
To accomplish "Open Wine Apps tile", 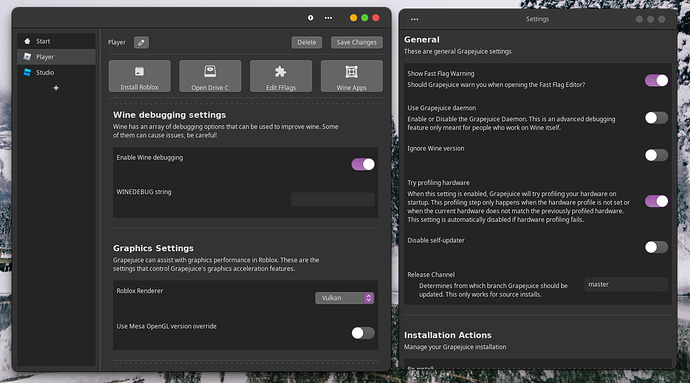I will [x=352, y=76].
